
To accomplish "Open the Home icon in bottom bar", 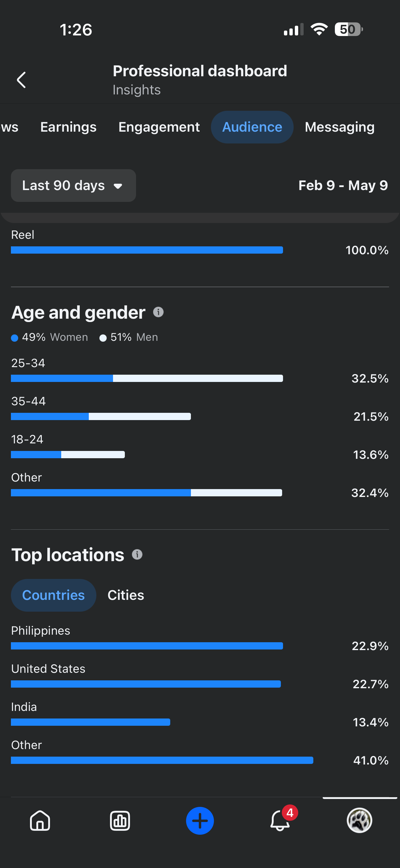I will tap(40, 820).
